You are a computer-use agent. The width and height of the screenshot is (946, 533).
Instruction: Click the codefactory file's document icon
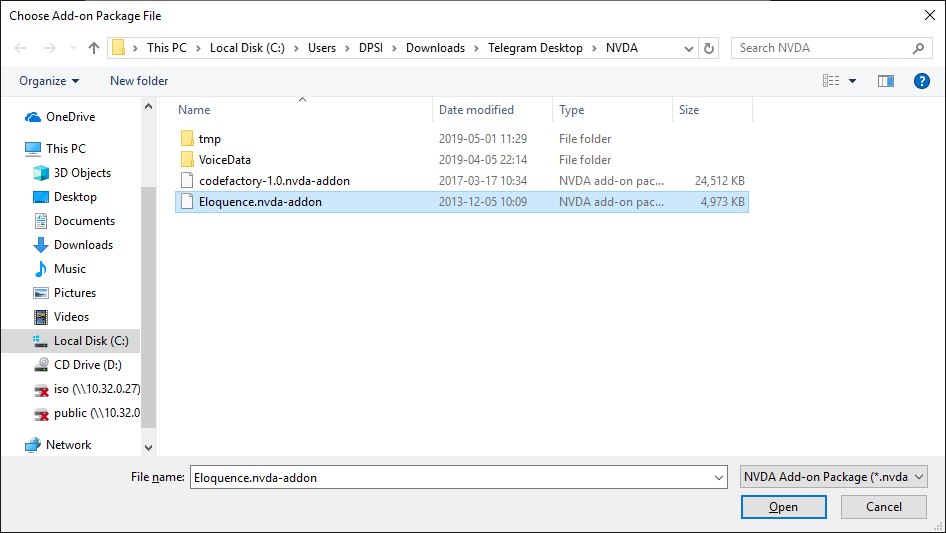[x=187, y=180]
